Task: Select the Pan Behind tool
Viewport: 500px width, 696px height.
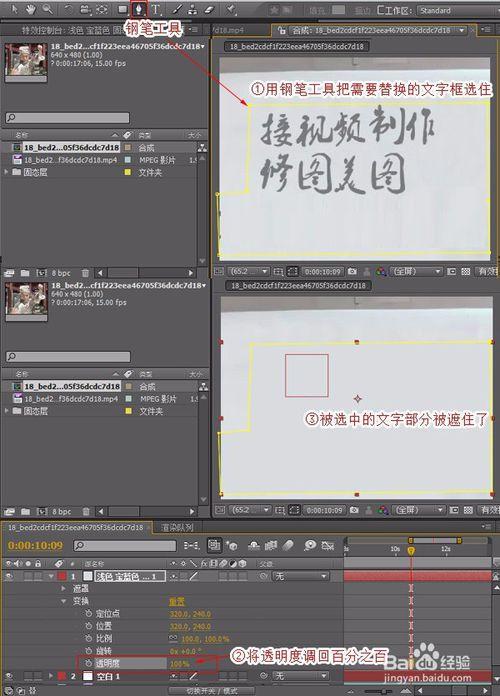Action: point(102,9)
